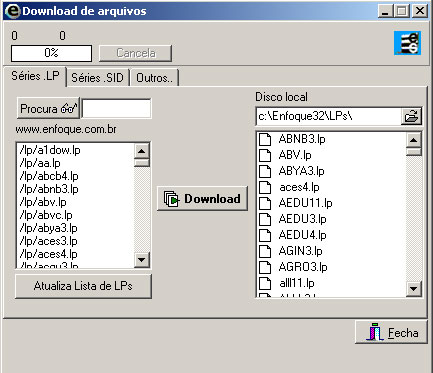
Task: Select AGRO3.lp file name in local disk list
Action: click(303, 267)
